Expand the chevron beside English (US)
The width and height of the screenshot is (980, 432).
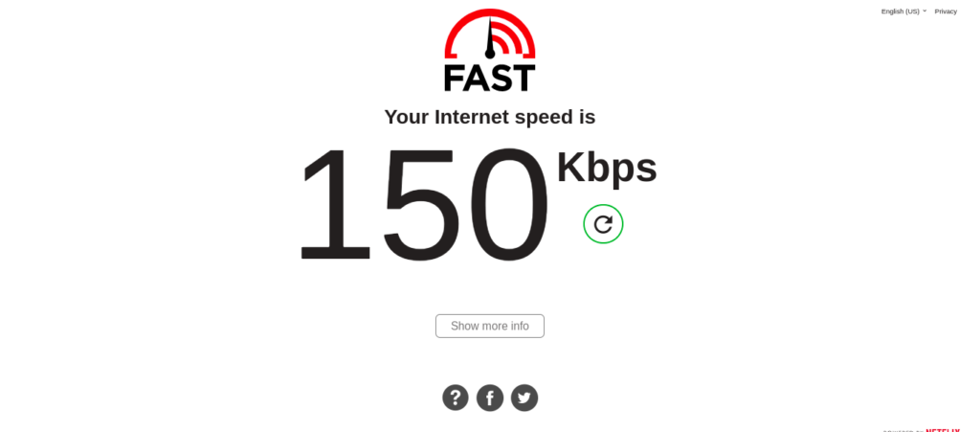(x=924, y=11)
